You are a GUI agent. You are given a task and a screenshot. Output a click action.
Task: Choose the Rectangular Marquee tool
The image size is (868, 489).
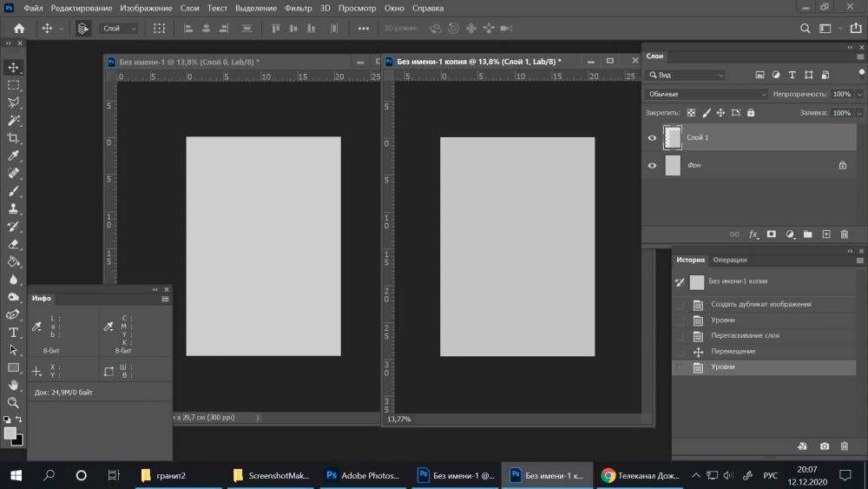(x=14, y=85)
